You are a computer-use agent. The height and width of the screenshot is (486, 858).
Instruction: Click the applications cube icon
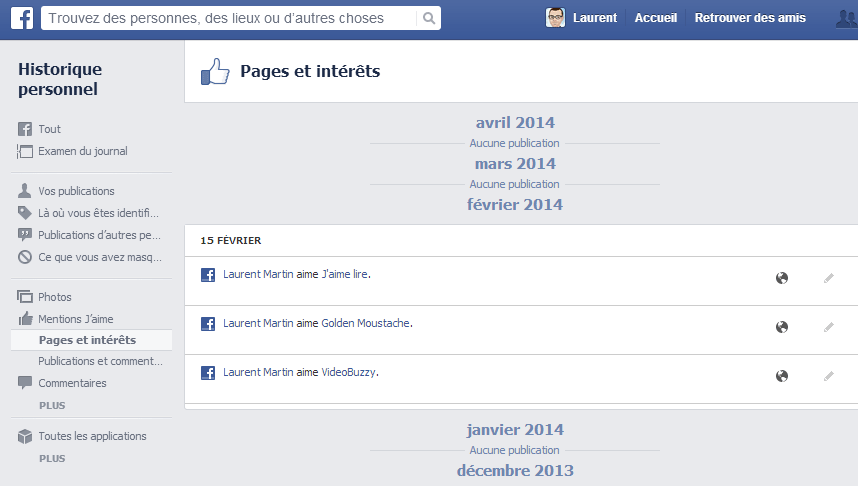[25, 436]
